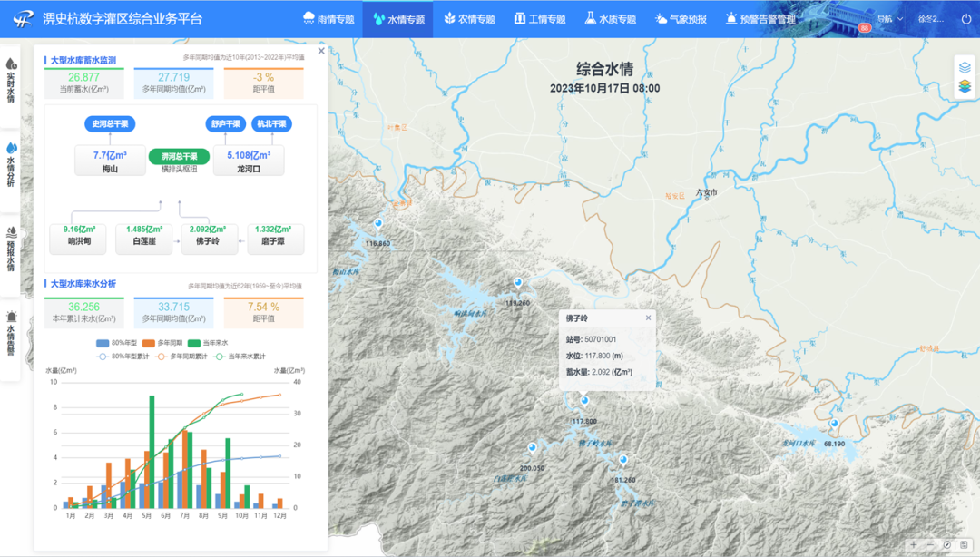980x557 pixels.
Task: Open 实时水情 sidebar item
Action: point(11,81)
